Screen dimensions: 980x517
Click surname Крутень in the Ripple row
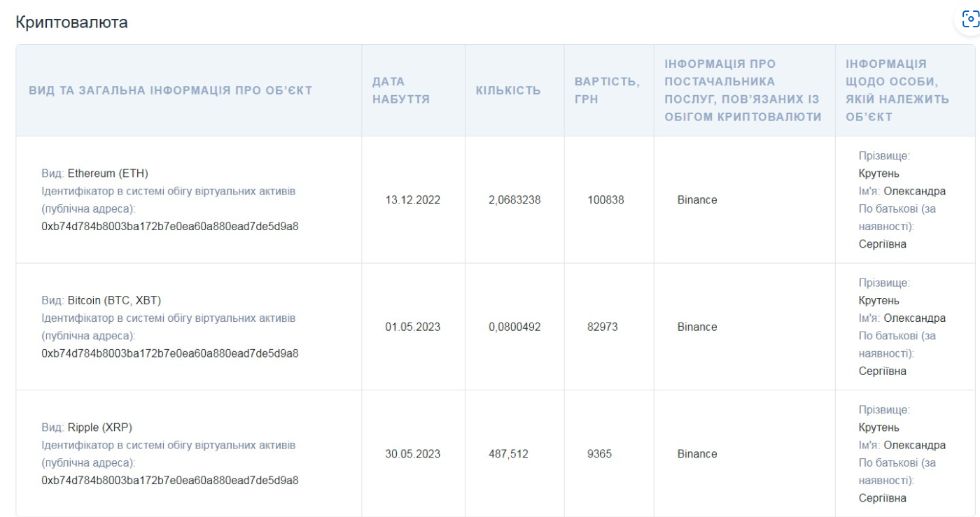879,427
